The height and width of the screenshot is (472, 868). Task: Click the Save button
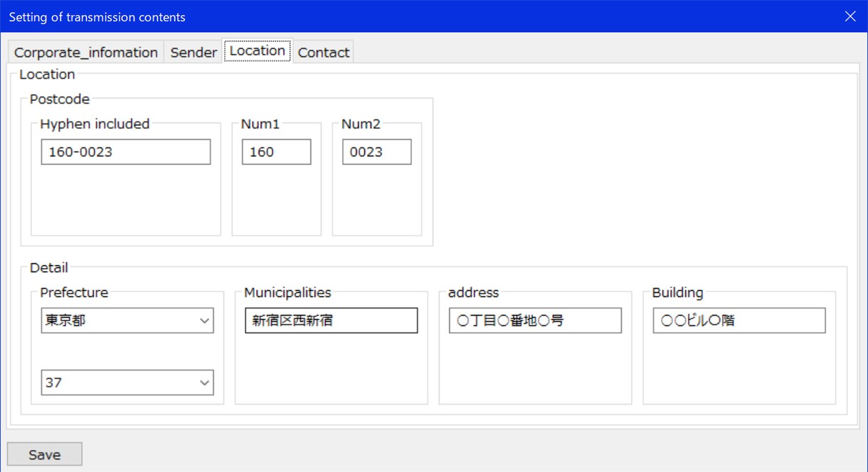[x=45, y=454]
